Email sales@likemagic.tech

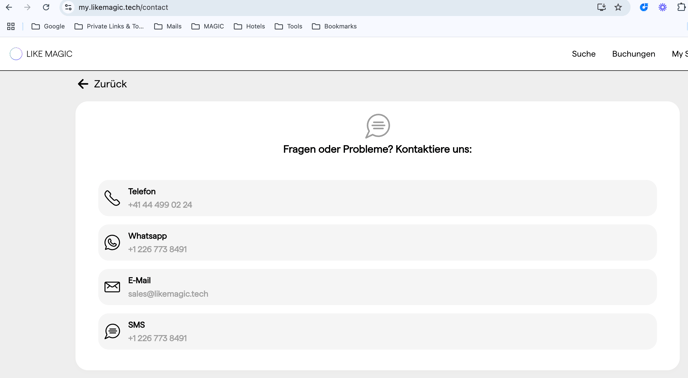tap(168, 294)
